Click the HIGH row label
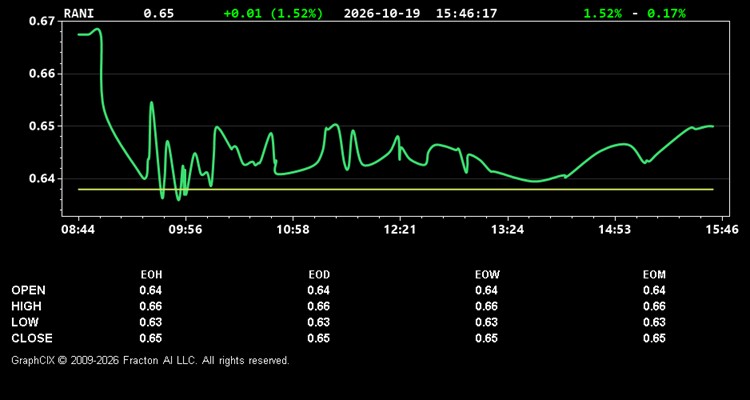This screenshot has height=400, width=750. pyautogui.click(x=26, y=306)
